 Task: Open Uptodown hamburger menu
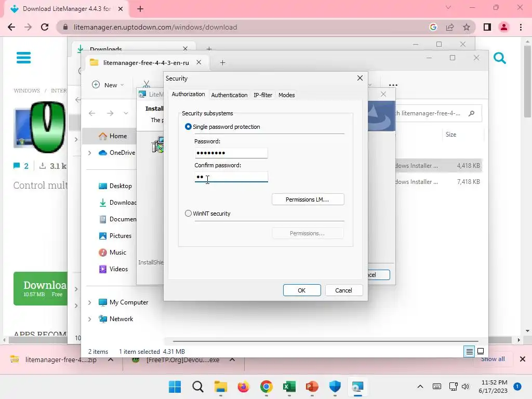click(x=23, y=58)
